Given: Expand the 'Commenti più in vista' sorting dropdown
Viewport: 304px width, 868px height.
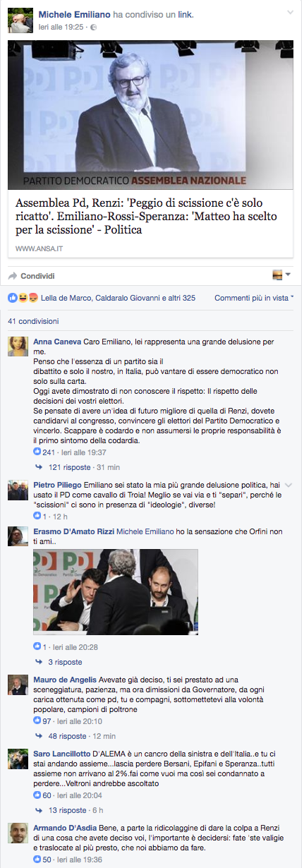Looking at the screenshot, I should (x=254, y=298).
